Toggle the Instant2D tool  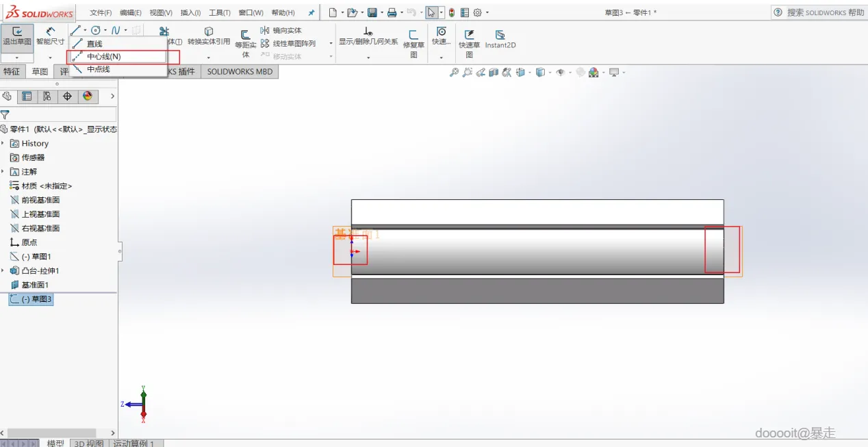tap(500, 40)
